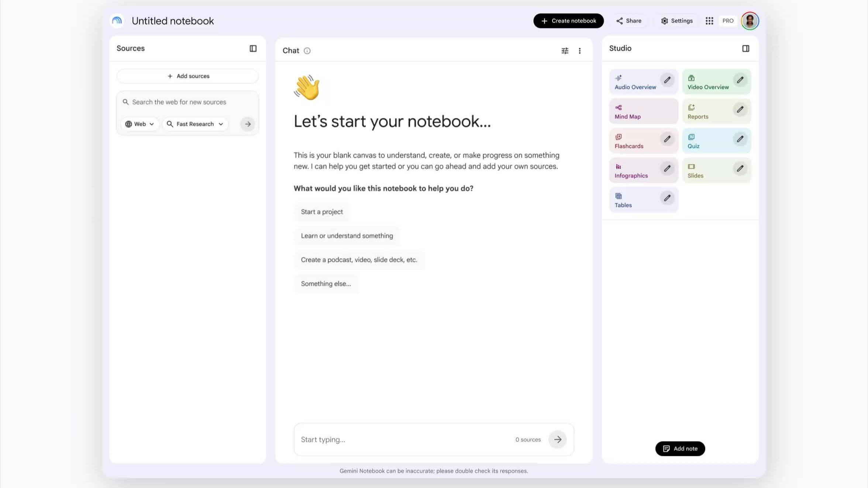This screenshot has height=488, width=868.
Task: Collapse the Sources panel
Action: (253, 48)
